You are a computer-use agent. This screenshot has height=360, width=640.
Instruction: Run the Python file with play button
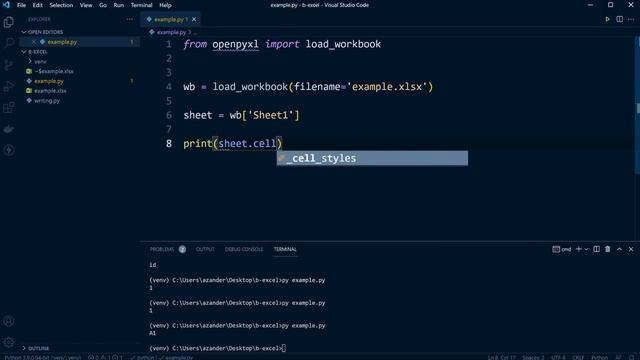607,19
